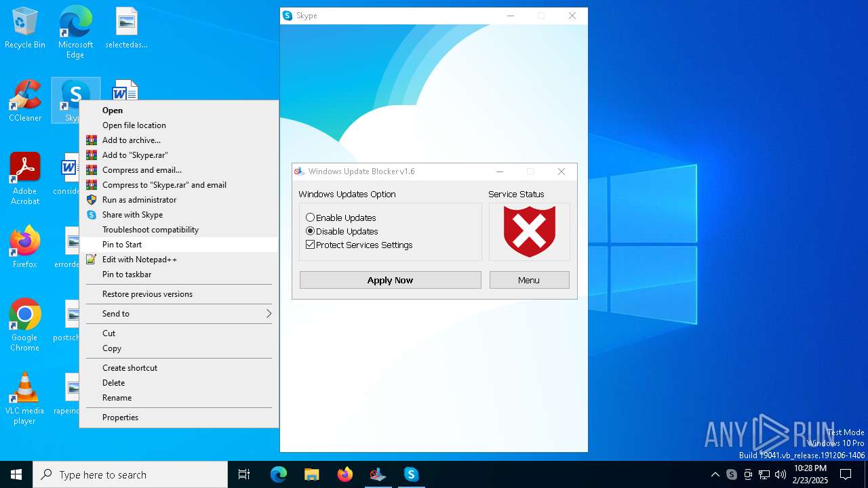This screenshot has width=868, height=488.
Task: Launch Google Chrome from the desktop
Action: 25,325
